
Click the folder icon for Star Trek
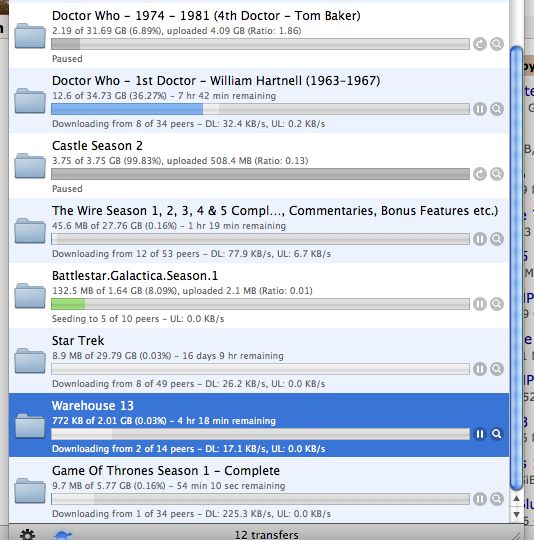pyautogui.click(x=30, y=361)
